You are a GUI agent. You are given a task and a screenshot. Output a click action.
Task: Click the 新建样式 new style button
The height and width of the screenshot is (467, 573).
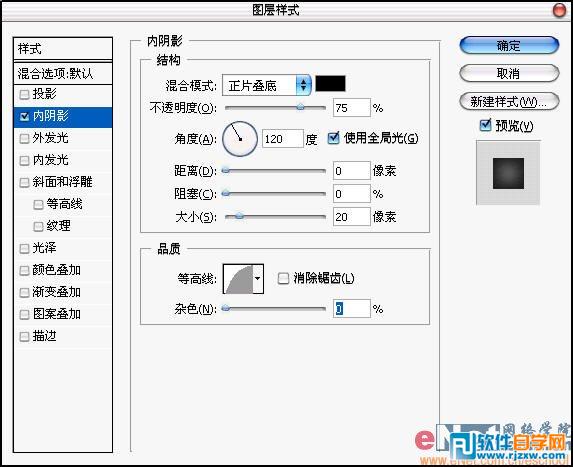pos(509,102)
